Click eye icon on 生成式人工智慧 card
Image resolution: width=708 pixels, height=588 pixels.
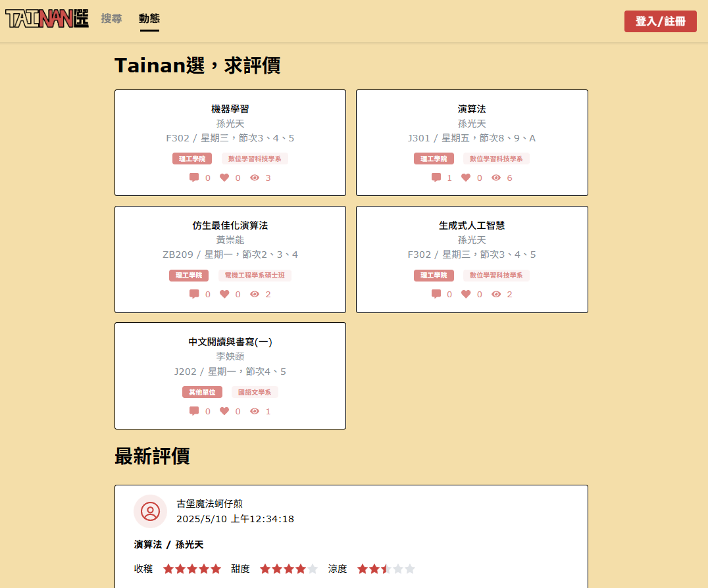click(496, 294)
